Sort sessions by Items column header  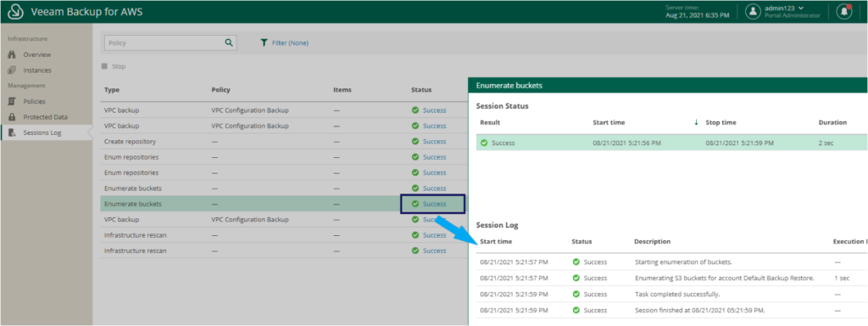click(x=342, y=90)
